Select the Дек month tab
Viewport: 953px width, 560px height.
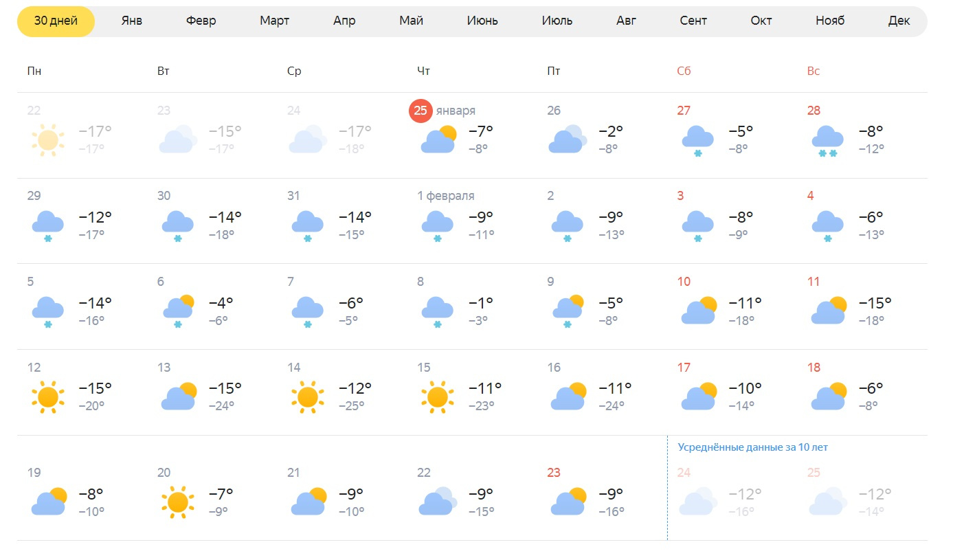pyautogui.click(x=899, y=21)
